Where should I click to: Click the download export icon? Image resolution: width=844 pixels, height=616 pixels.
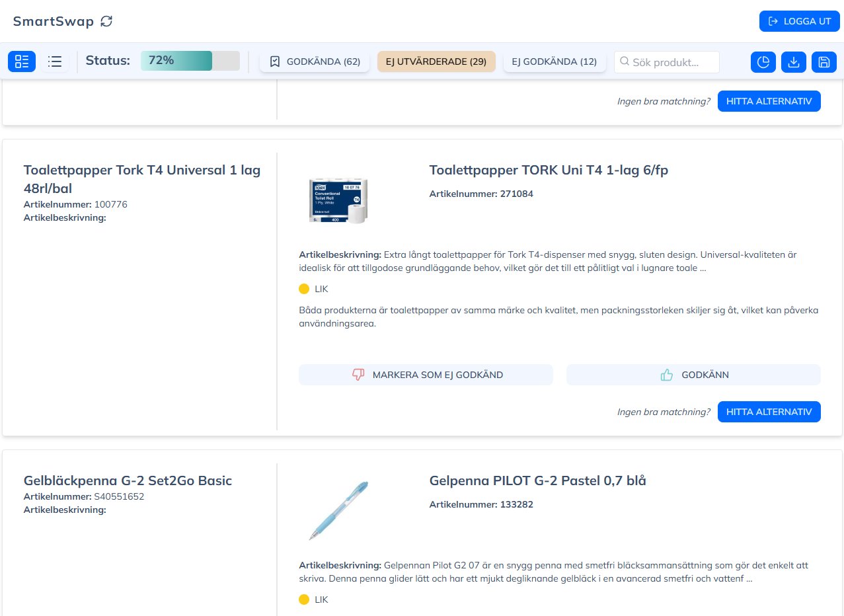coord(794,62)
